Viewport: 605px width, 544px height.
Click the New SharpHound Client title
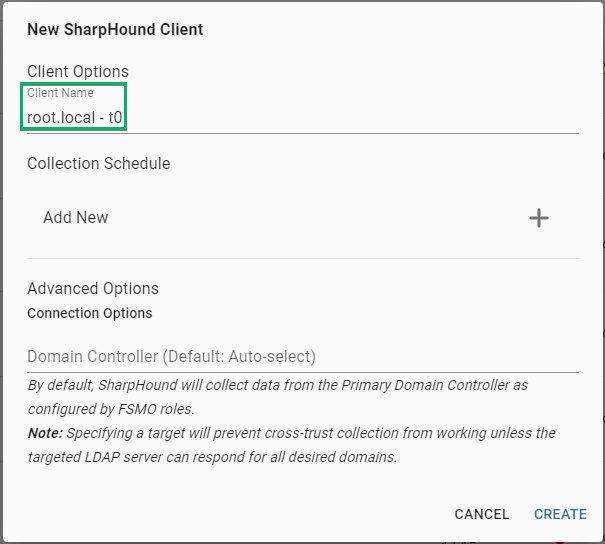coord(115,29)
